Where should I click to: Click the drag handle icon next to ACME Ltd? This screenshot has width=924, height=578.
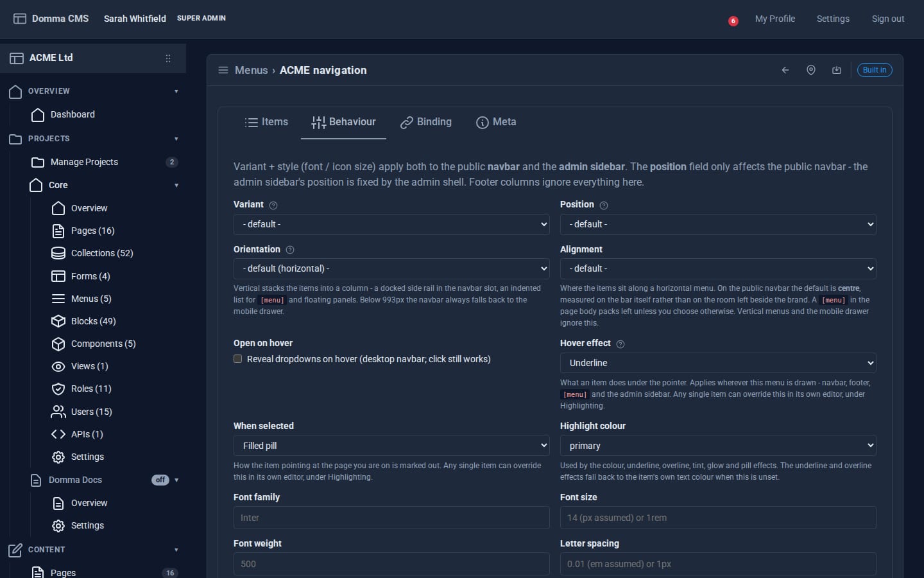[x=168, y=58]
